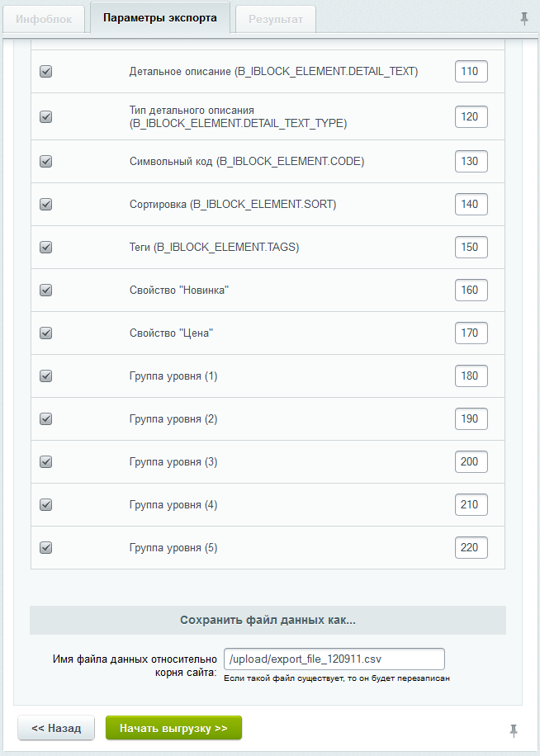Disable the Свойство "Цена" checkbox
This screenshot has height=756, width=540.
coord(46,333)
